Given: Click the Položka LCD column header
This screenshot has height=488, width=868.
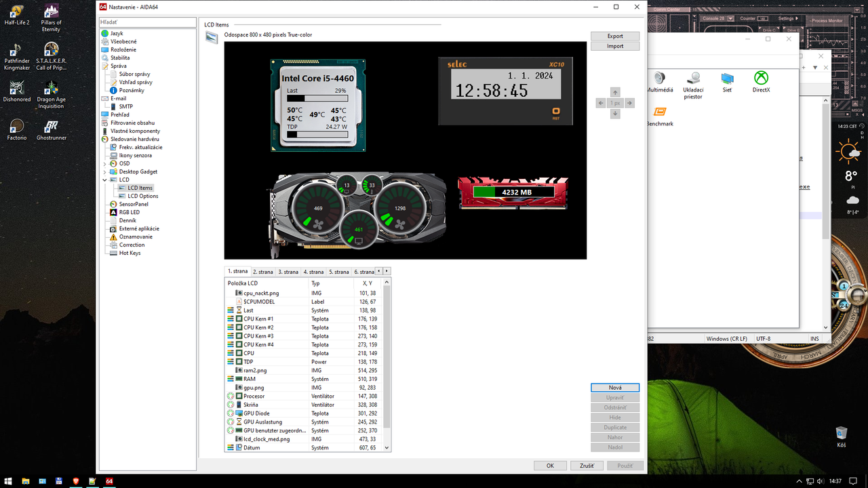Looking at the screenshot, I should (x=267, y=283).
